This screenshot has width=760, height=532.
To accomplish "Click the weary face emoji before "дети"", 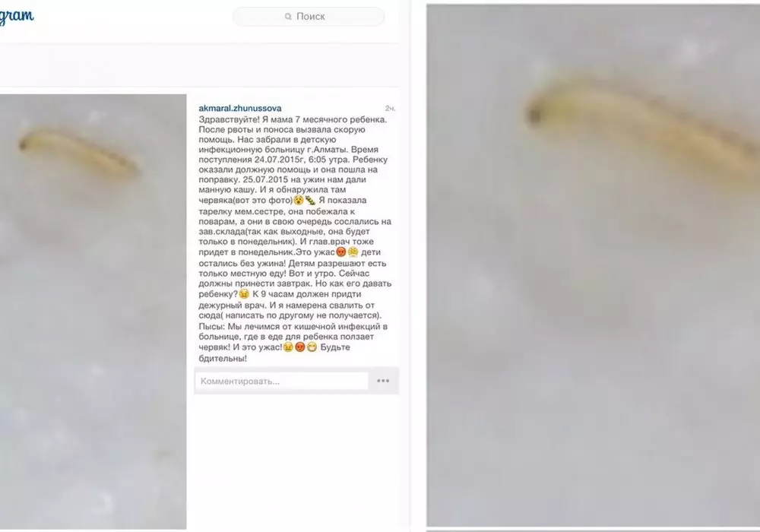I will (x=353, y=252).
